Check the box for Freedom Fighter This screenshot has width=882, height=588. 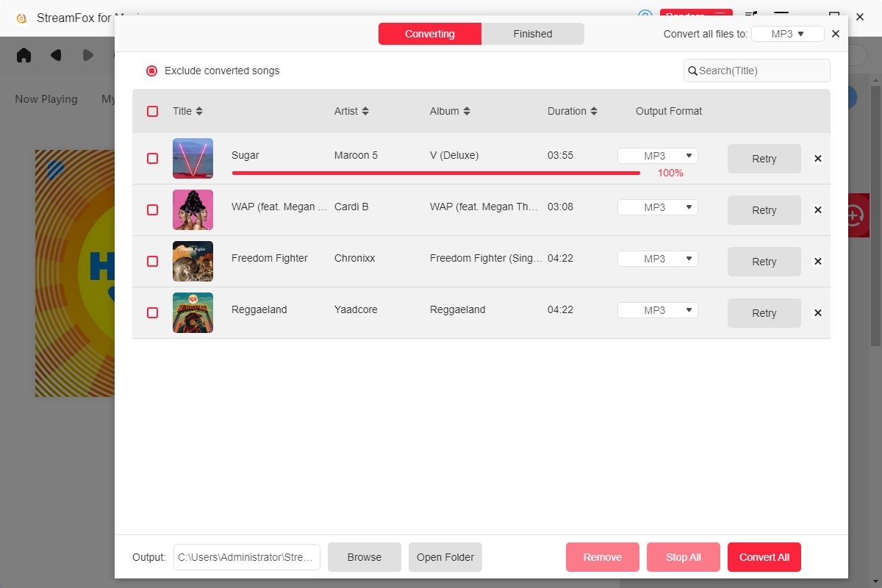pyautogui.click(x=152, y=262)
